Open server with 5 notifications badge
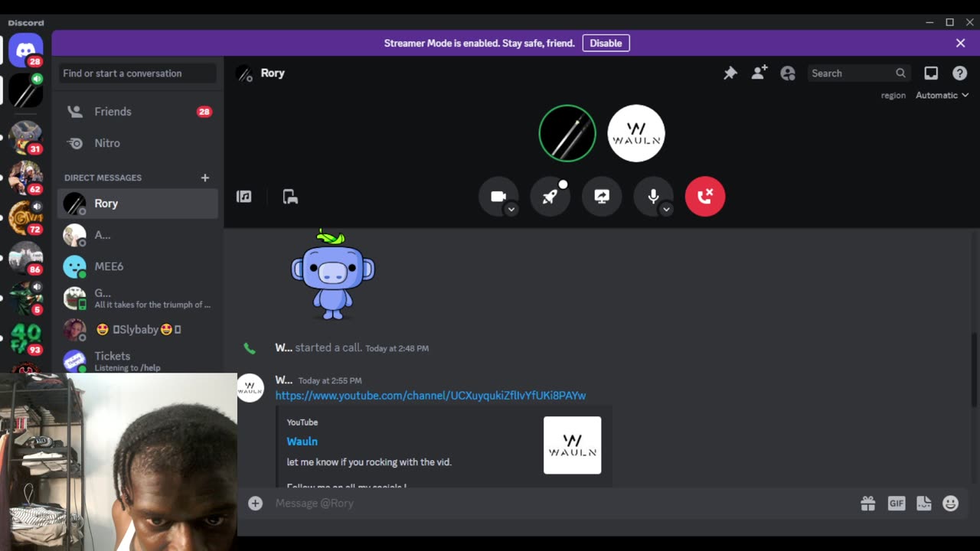This screenshot has height=551, width=980. coord(25,298)
